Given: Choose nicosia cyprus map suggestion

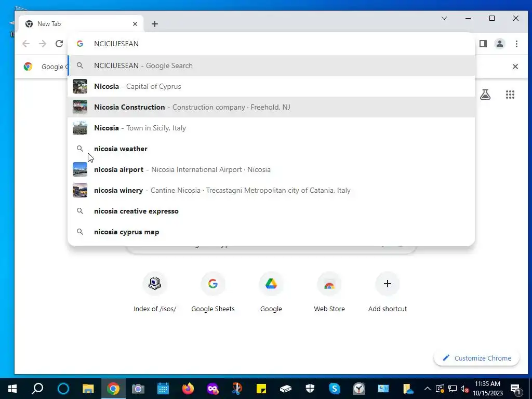Looking at the screenshot, I should [x=271, y=232].
